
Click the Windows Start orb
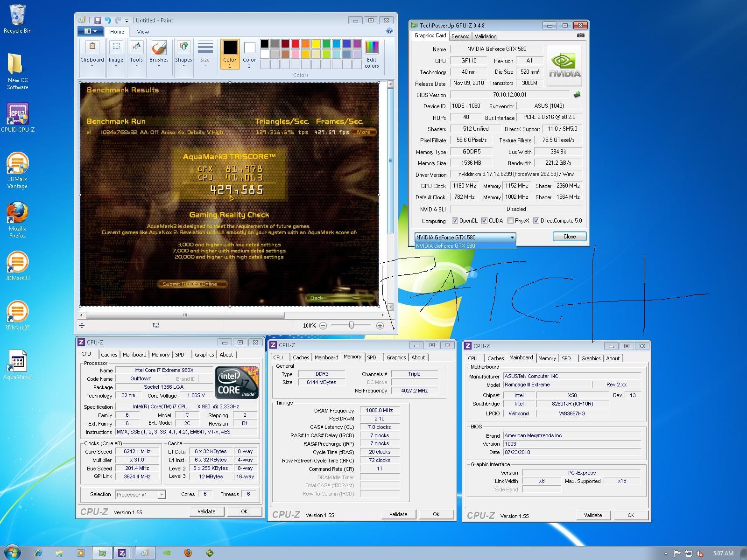click(13, 553)
